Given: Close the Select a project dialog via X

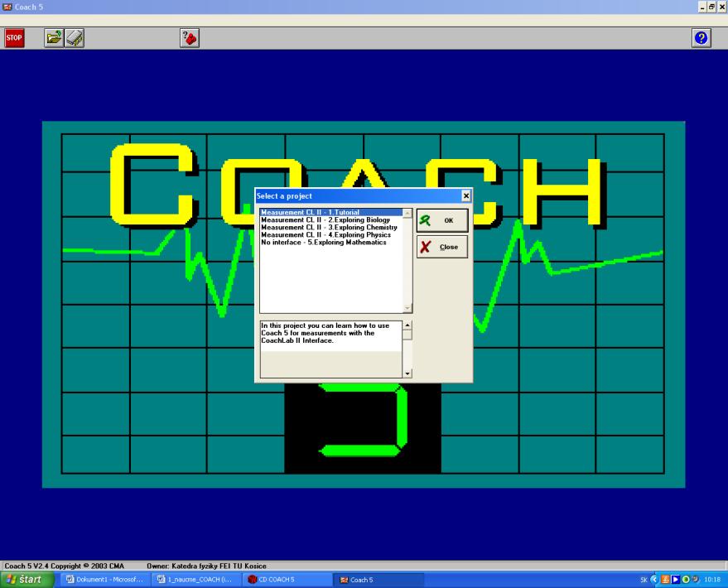Looking at the screenshot, I should tap(466, 195).
